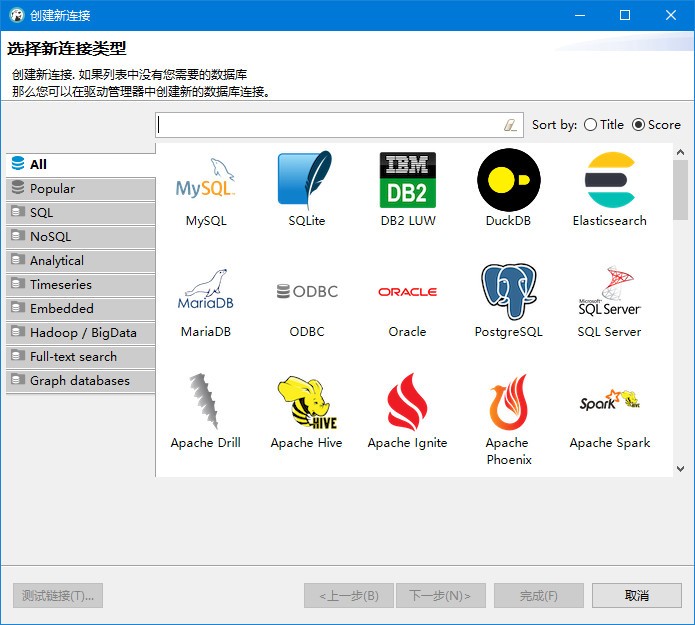Pick the IBM DB2 LUW driver
The height and width of the screenshot is (625, 695).
408,180
